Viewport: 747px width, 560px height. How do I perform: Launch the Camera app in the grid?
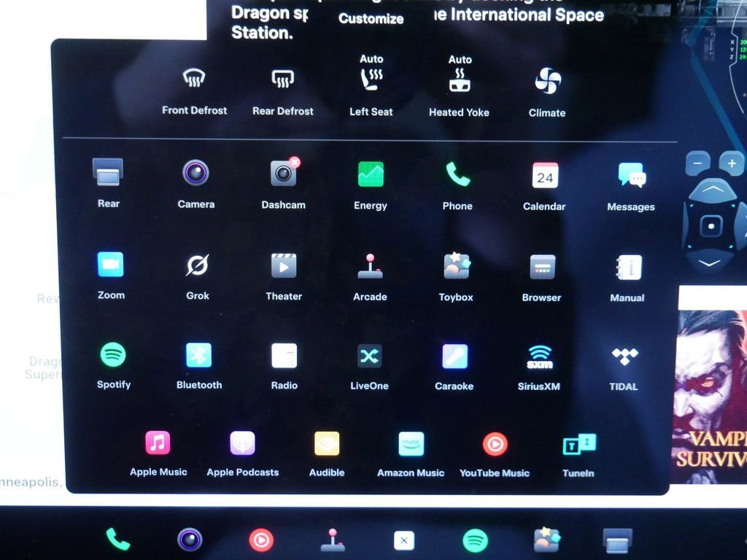pos(196,184)
